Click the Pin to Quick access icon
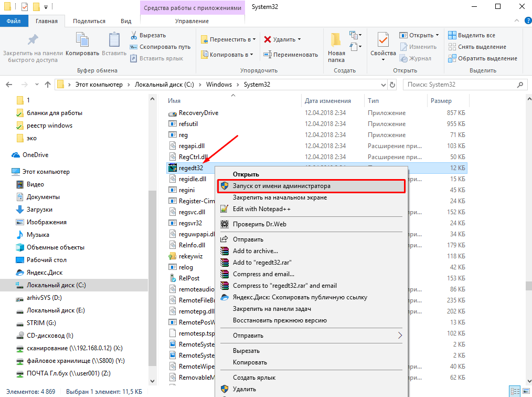Viewport: 532px width, 397px height. (x=33, y=40)
